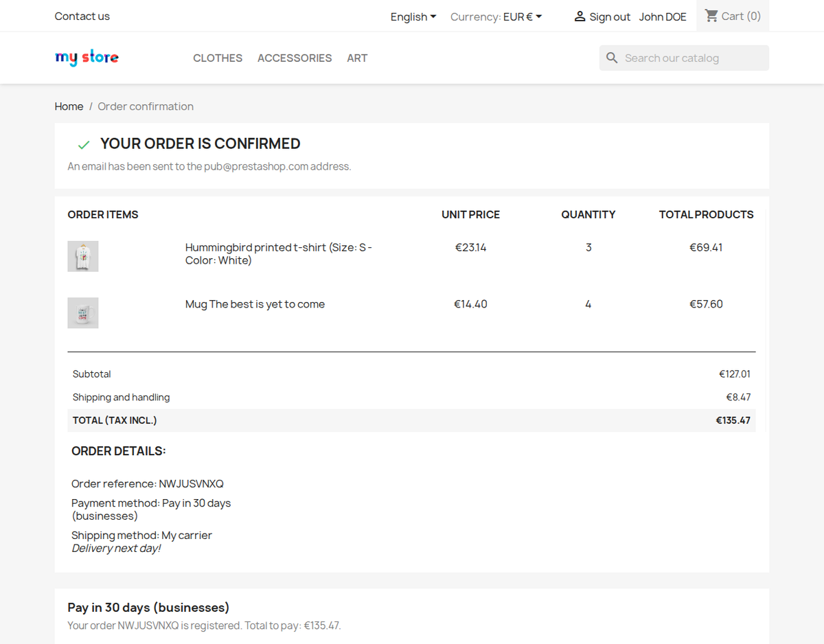Click total products value €57.60

pyautogui.click(x=706, y=304)
